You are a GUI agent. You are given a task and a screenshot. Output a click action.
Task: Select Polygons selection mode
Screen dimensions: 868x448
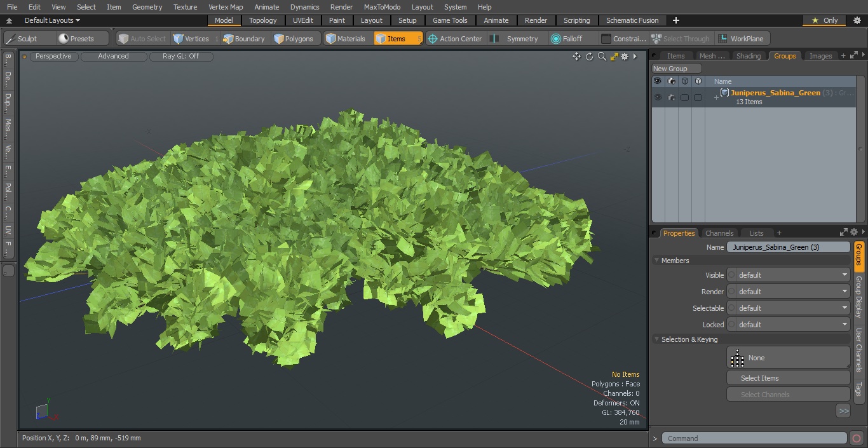pos(294,39)
